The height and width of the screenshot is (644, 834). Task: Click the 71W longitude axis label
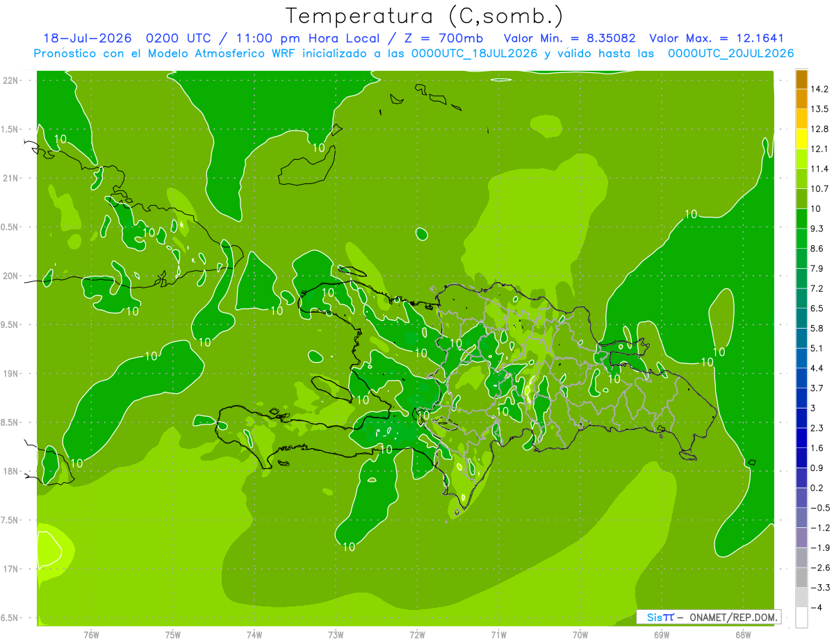[x=498, y=634]
